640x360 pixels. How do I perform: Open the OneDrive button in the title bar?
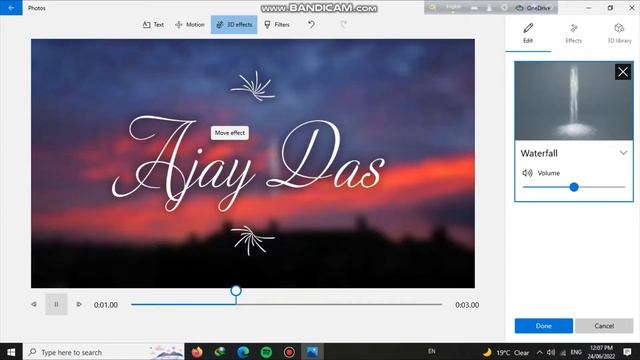533,8
